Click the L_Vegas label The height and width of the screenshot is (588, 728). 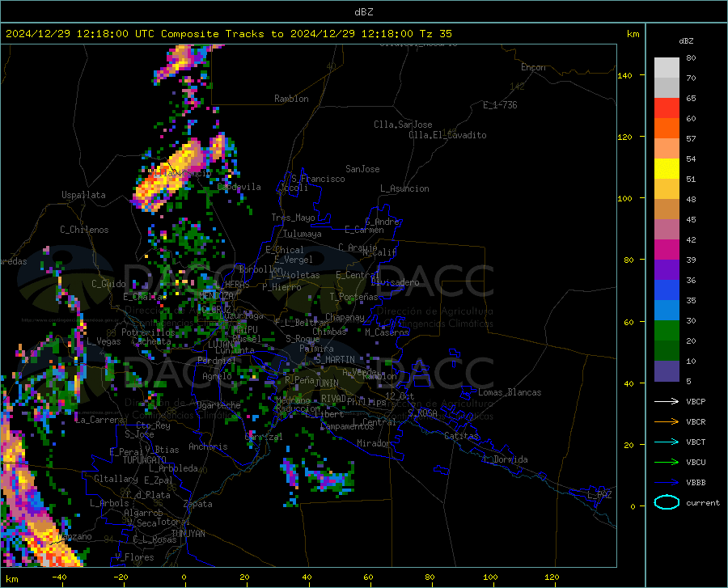[104, 341]
